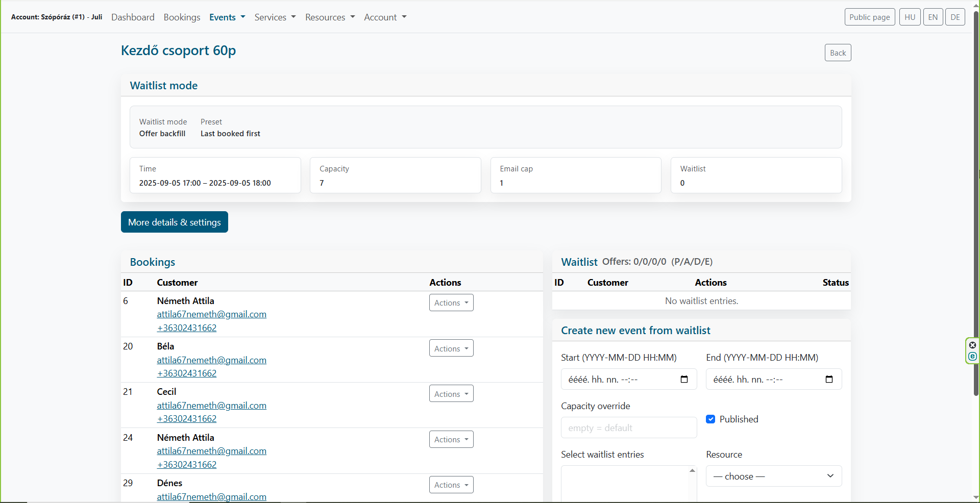Click the page scrollbar down arrow

coord(976,497)
